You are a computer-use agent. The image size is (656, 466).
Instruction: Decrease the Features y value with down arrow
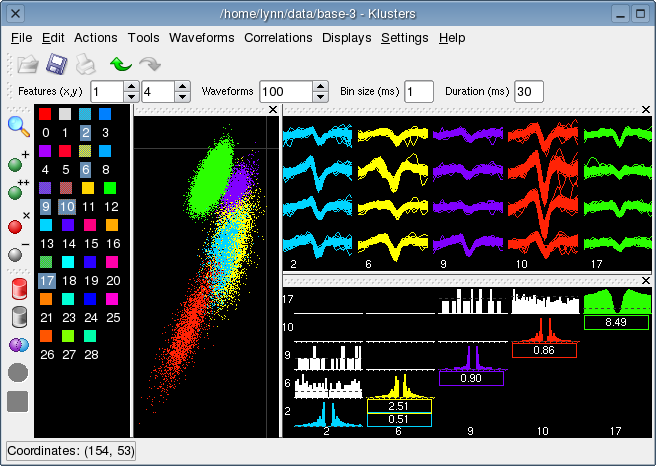coord(181,97)
